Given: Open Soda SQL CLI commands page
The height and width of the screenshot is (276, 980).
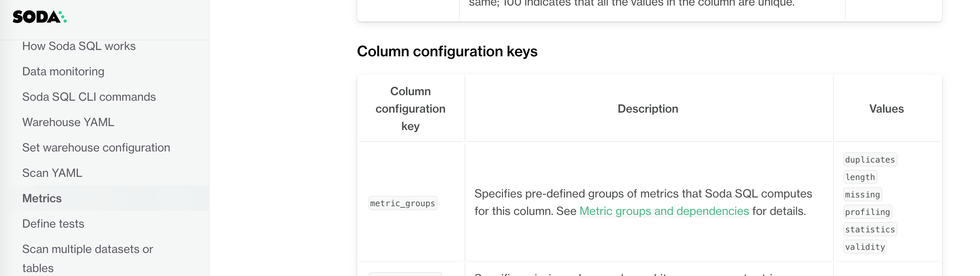Looking at the screenshot, I should click(89, 97).
